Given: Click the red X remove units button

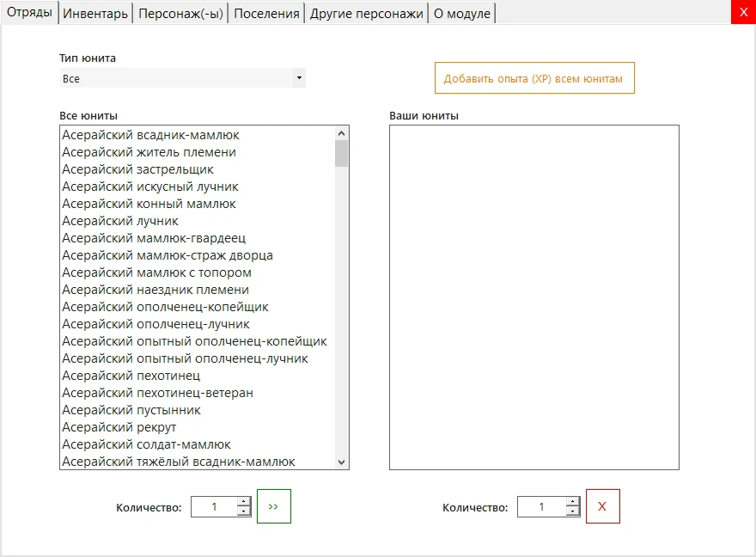Looking at the screenshot, I should (x=602, y=506).
